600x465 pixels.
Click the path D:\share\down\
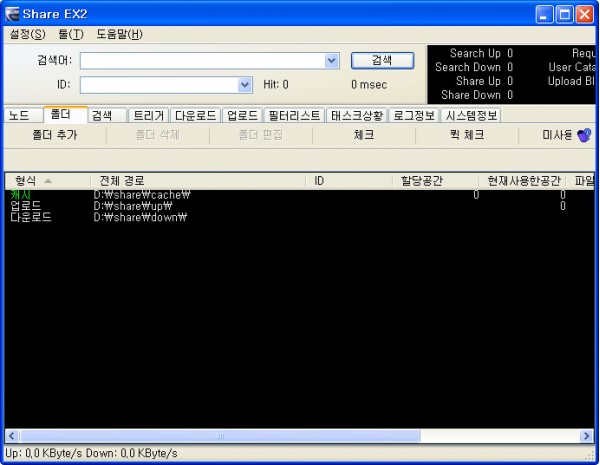140,217
